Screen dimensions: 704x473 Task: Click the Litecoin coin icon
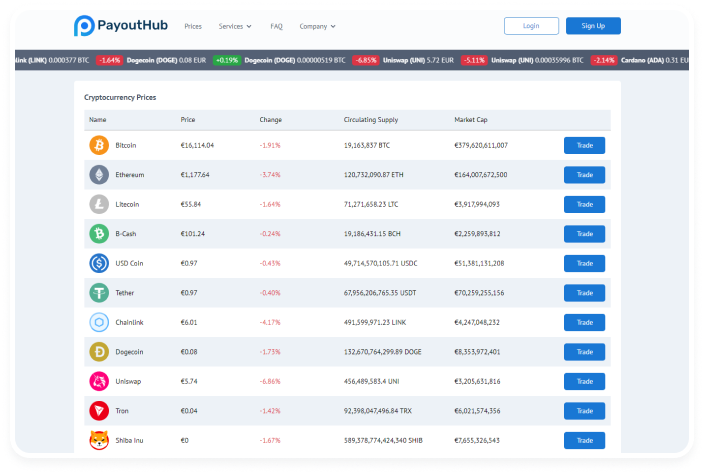[x=98, y=204]
